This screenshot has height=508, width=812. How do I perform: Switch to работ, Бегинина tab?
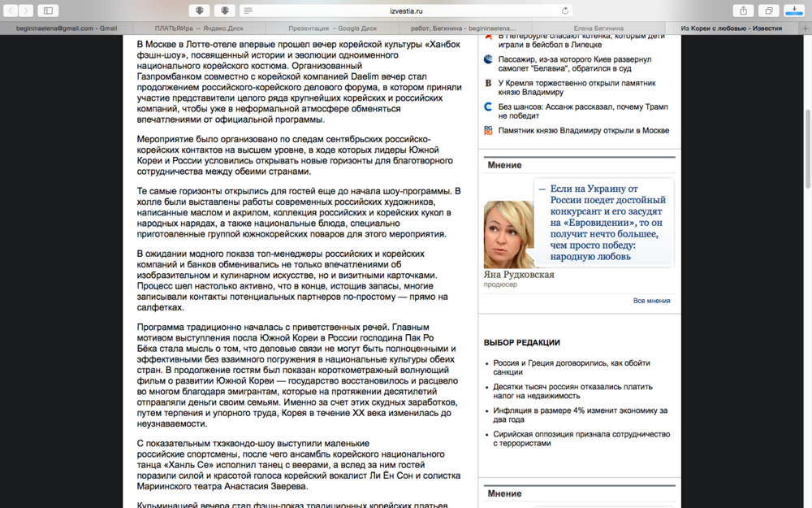tap(464, 28)
